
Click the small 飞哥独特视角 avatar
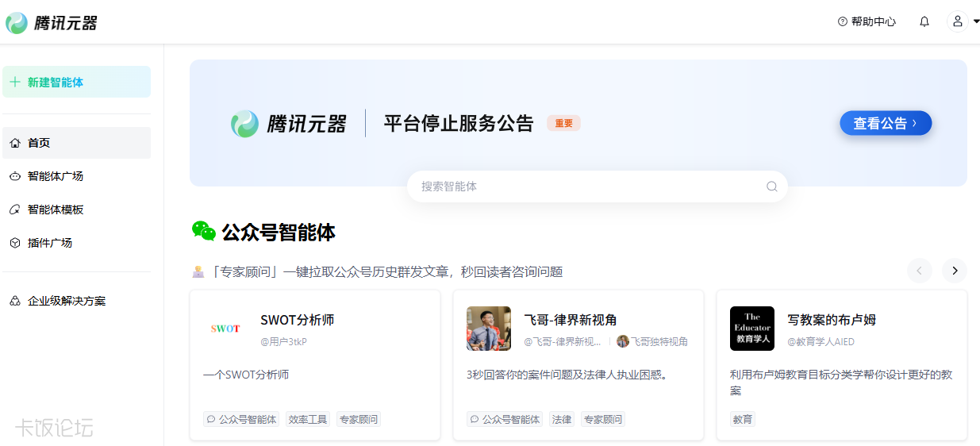click(623, 341)
